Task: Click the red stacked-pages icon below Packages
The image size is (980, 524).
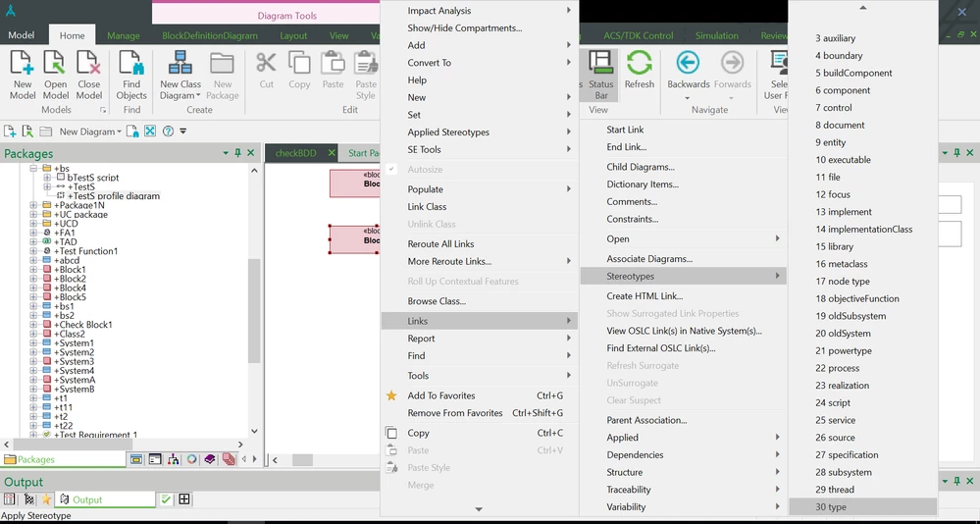Action: pyautogui.click(x=229, y=459)
